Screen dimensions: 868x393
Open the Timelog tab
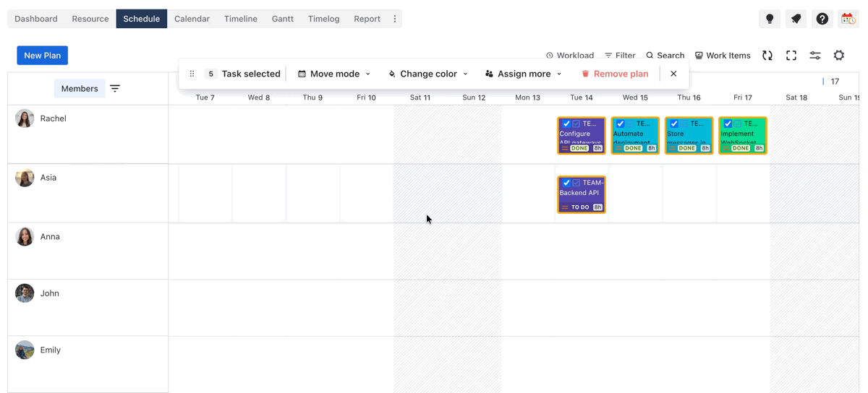(323, 19)
